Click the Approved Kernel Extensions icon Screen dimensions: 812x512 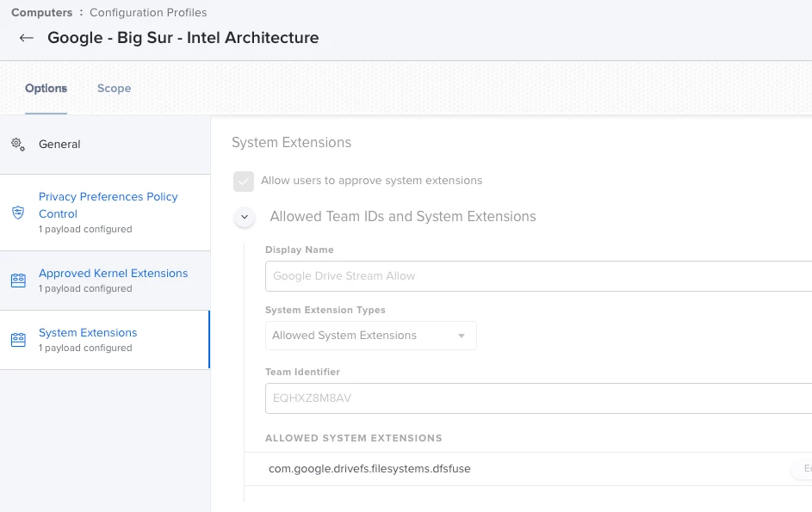(x=18, y=280)
